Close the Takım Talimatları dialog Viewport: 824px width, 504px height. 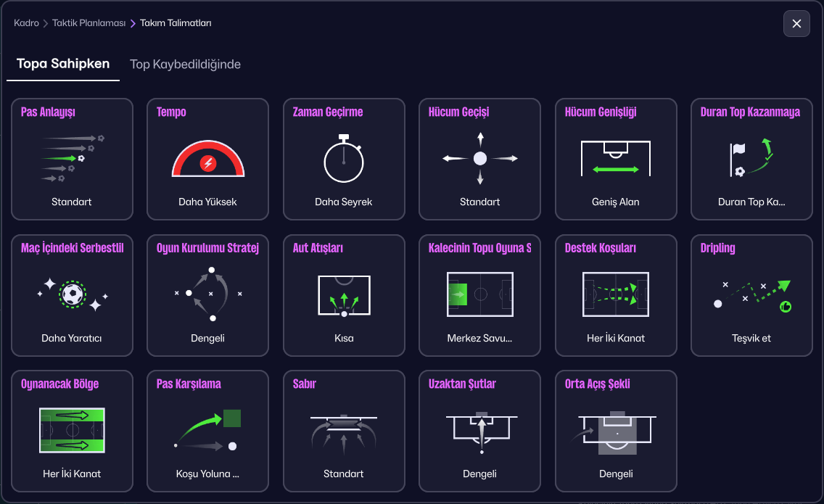(796, 24)
